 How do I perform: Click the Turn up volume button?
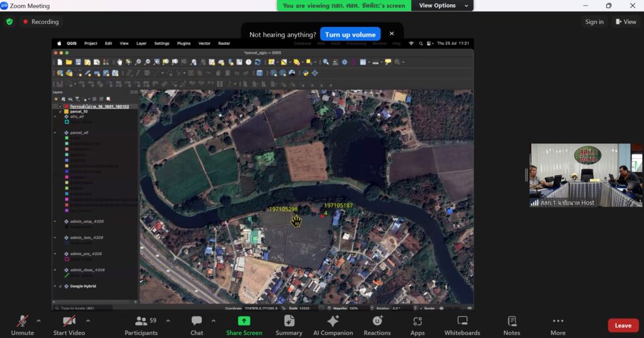pos(350,35)
